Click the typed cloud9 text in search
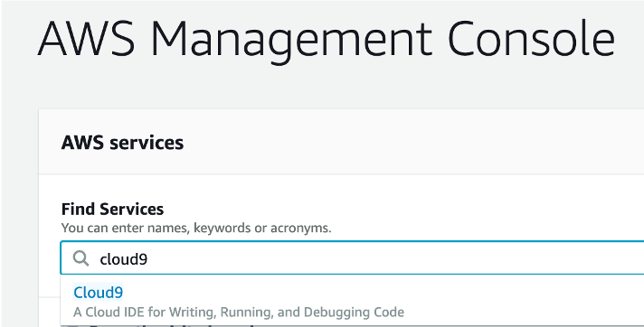 124,259
